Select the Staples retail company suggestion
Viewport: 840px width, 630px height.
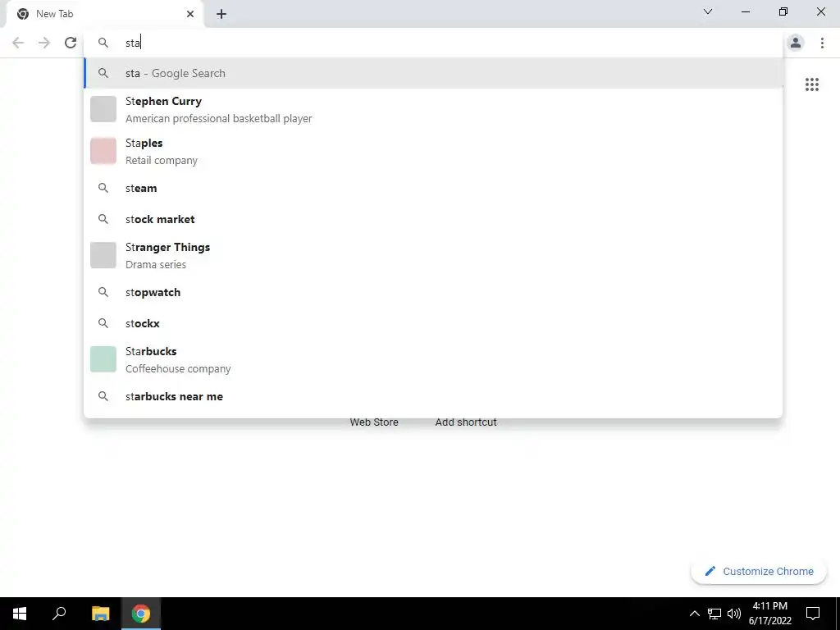tap(434, 151)
